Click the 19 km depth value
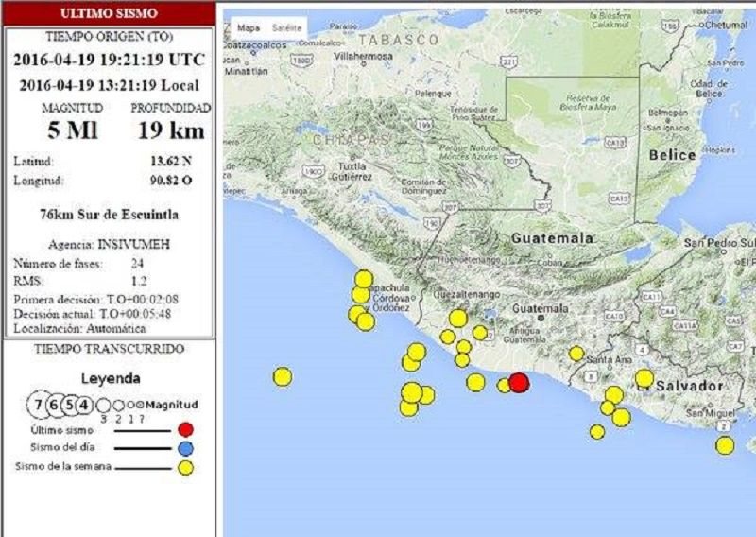Image resolution: width=756 pixels, height=537 pixels. point(171,130)
